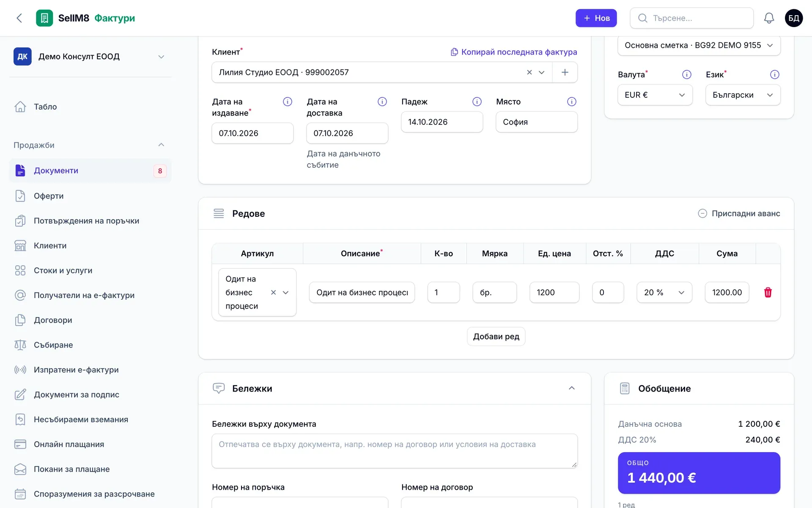Image resolution: width=812 pixels, height=508 pixels.
Task: Click the Обобщение calculator icon
Action: pyautogui.click(x=625, y=388)
